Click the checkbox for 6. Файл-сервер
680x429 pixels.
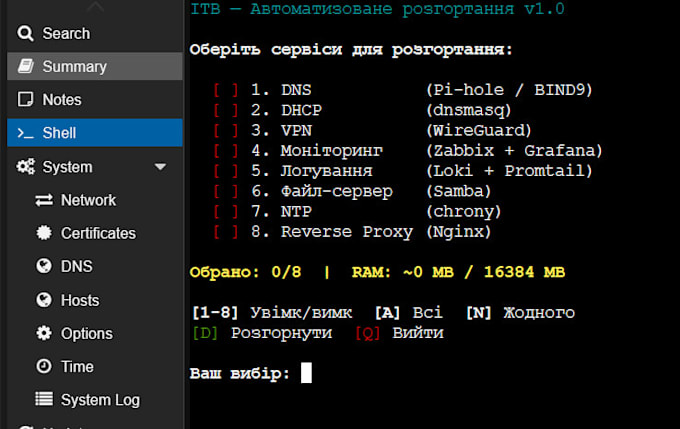point(226,191)
